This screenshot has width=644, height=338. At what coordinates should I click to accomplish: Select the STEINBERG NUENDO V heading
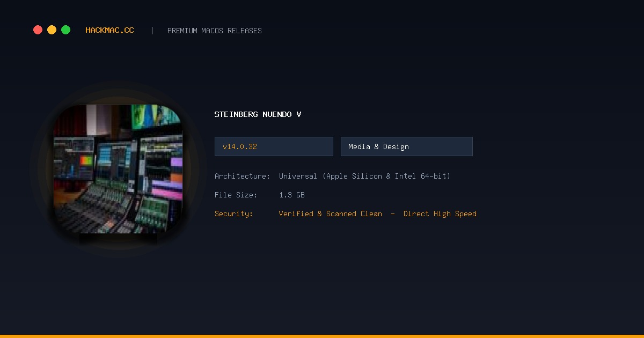pos(258,114)
